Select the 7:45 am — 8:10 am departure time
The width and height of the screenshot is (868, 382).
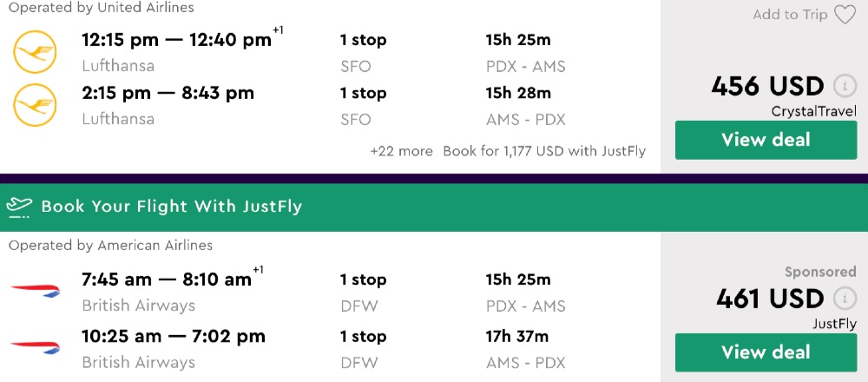[x=167, y=280]
